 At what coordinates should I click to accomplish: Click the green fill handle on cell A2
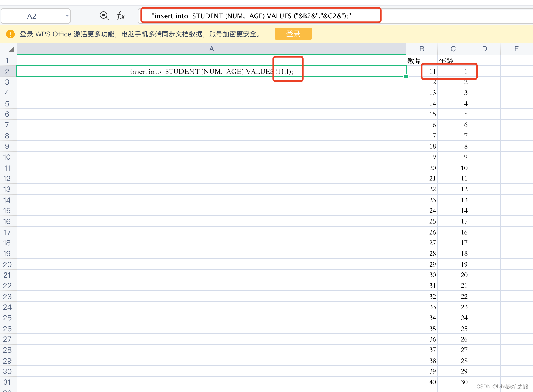[x=406, y=77]
